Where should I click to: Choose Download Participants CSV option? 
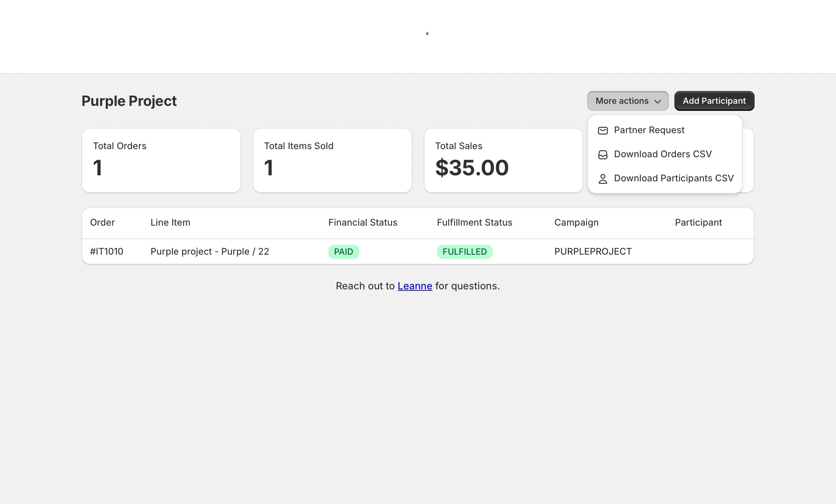coord(673,178)
